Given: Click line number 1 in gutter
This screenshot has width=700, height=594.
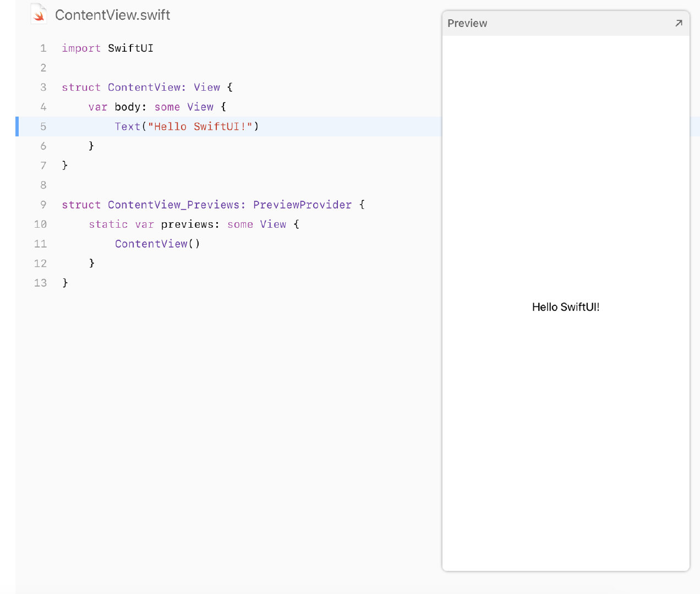Looking at the screenshot, I should pyautogui.click(x=43, y=48).
